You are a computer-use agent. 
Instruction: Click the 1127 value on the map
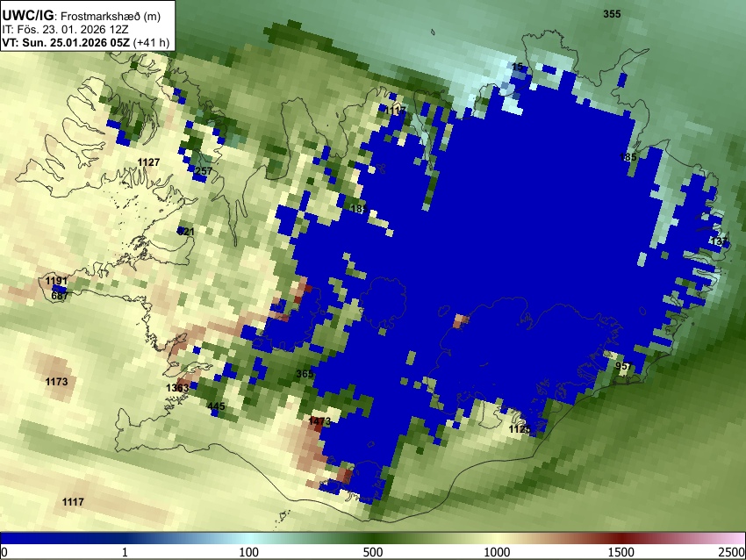pyautogui.click(x=148, y=162)
